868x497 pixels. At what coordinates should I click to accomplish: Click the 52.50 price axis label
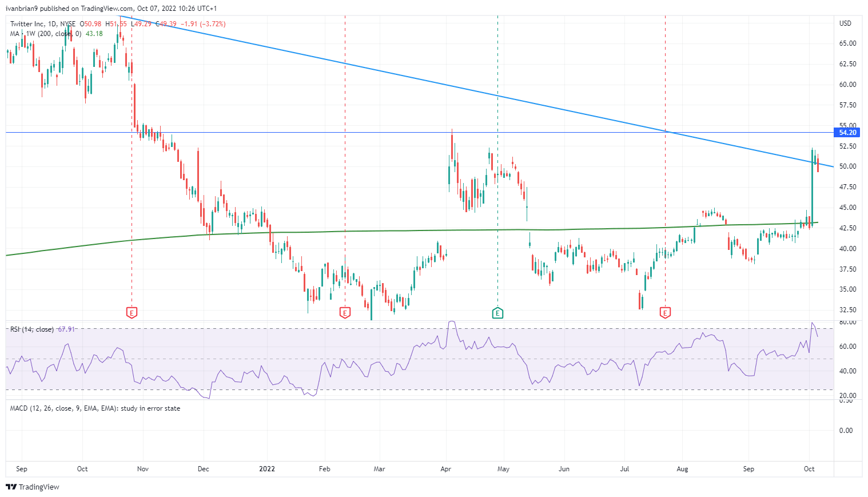(847, 146)
